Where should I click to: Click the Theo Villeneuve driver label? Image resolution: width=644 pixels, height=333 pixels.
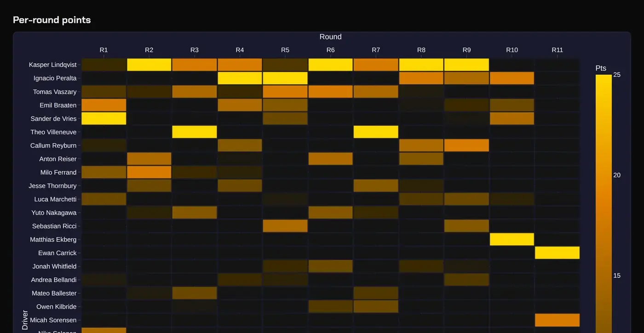pos(54,132)
